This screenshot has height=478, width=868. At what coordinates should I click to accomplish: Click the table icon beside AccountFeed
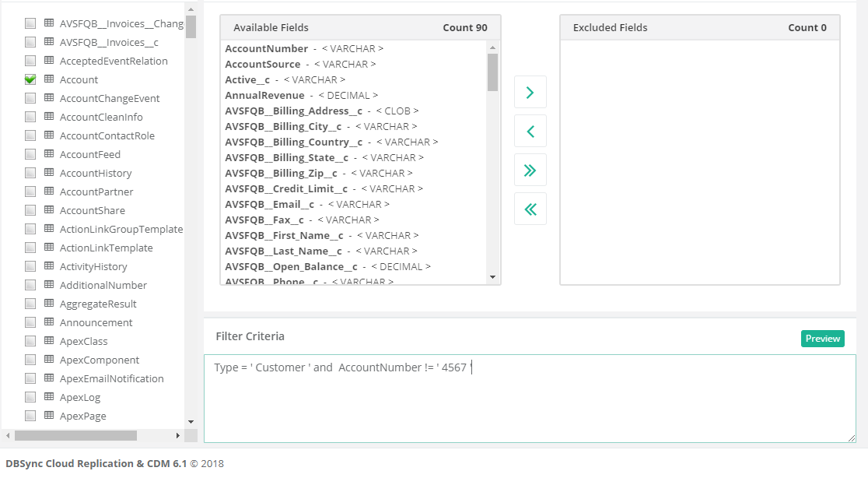click(x=48, y=154)
